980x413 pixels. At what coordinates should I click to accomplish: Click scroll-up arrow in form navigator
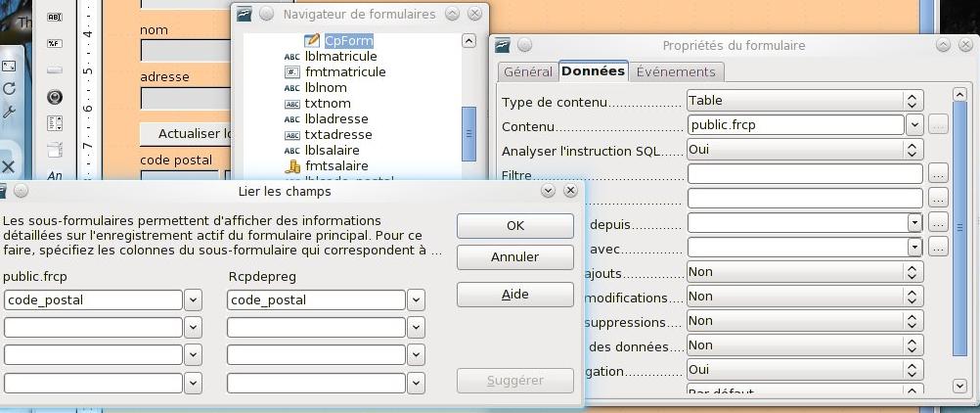pyautogui.click(x=468, y=41)
